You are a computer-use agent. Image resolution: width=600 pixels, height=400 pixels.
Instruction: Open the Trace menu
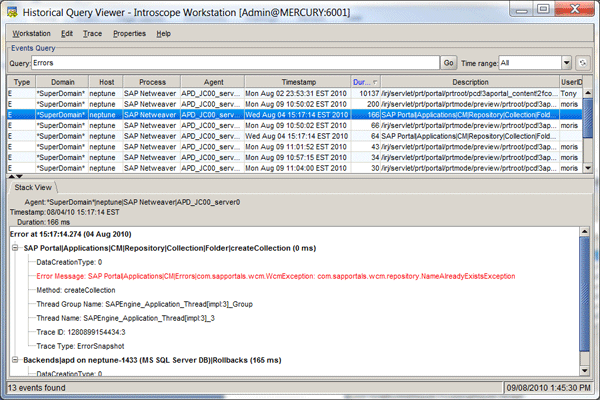tap(92, 33)
